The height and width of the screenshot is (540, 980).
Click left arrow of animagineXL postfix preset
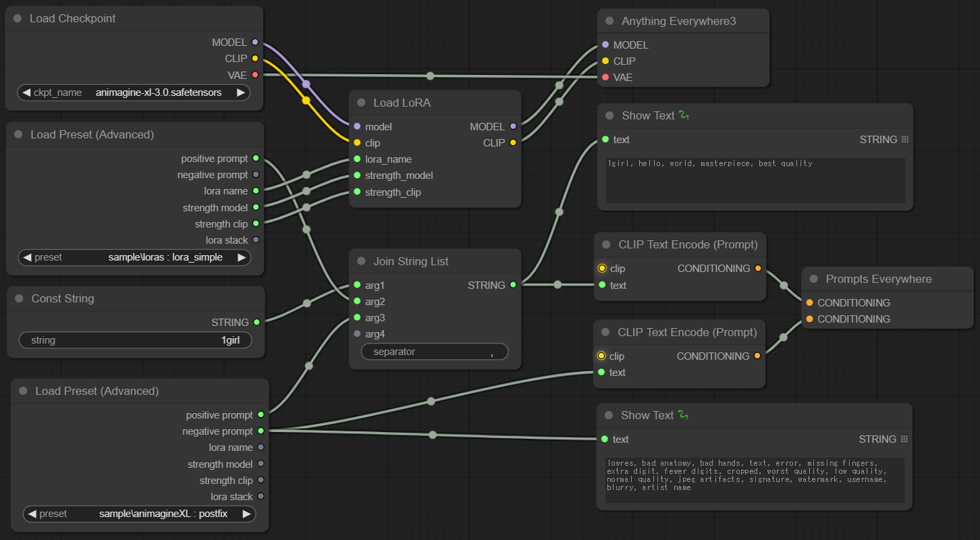32,514
